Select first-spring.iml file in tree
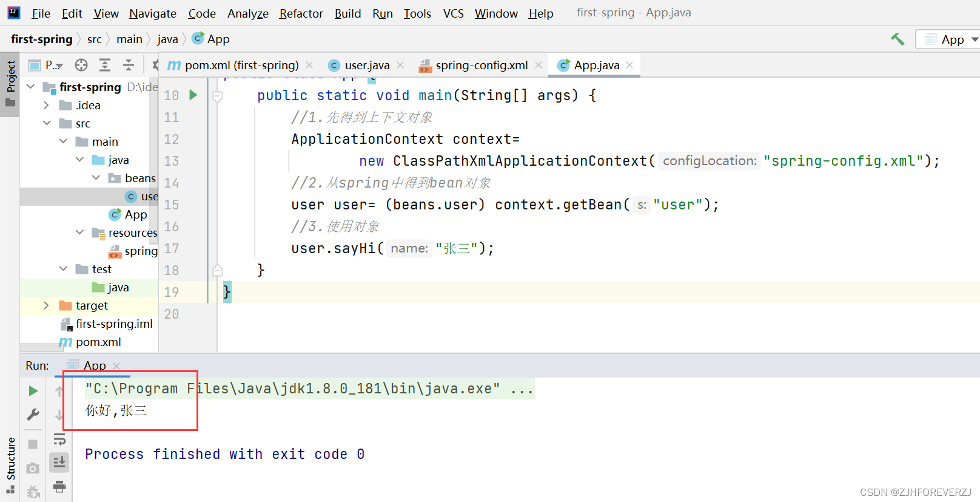The image size is (980, 502). coord(107,324)
